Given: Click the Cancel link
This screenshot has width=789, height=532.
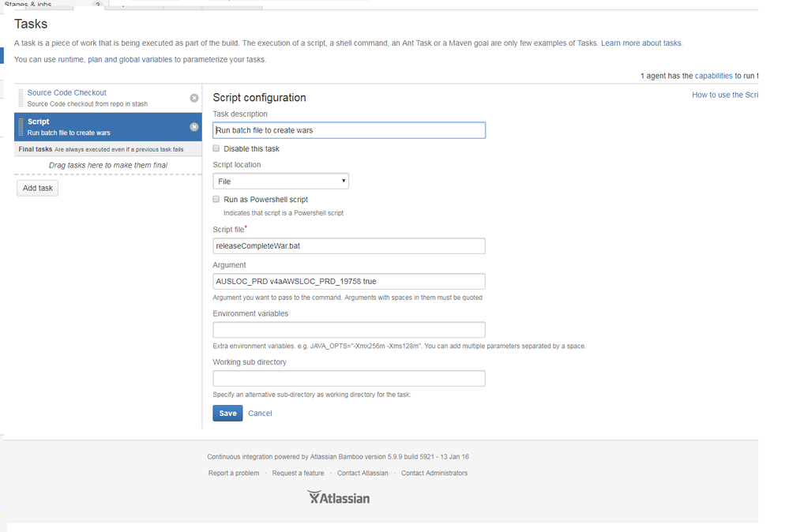Looking at the screenshot, I should click(260, 413).
